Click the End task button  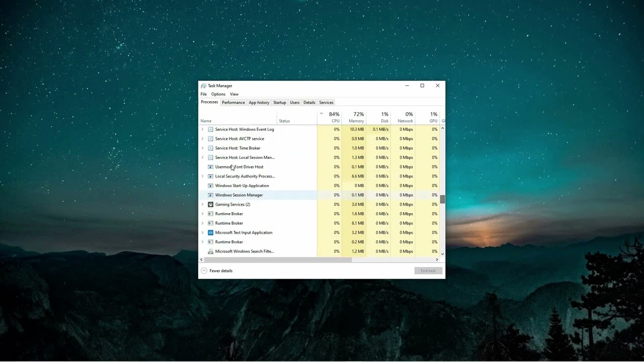428,271
